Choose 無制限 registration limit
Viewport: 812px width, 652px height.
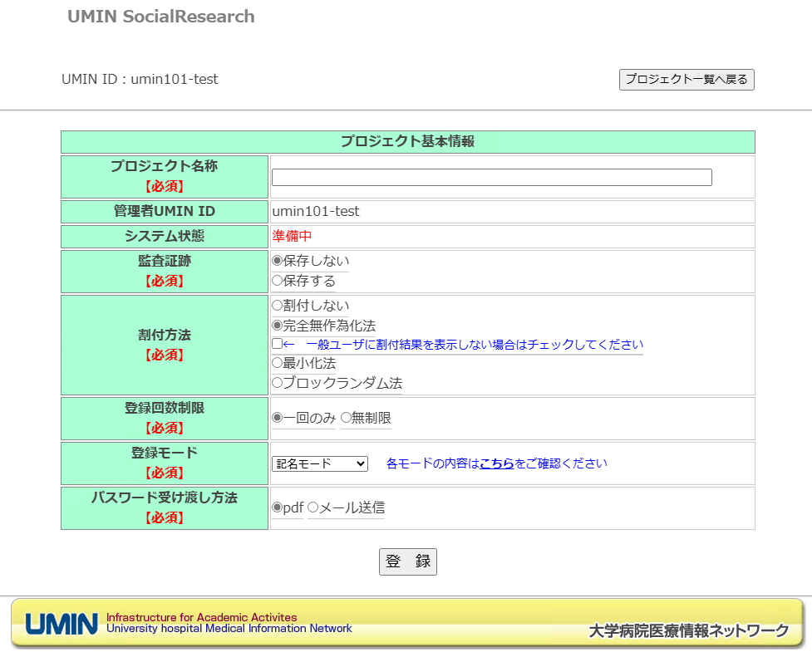point(346,418)
